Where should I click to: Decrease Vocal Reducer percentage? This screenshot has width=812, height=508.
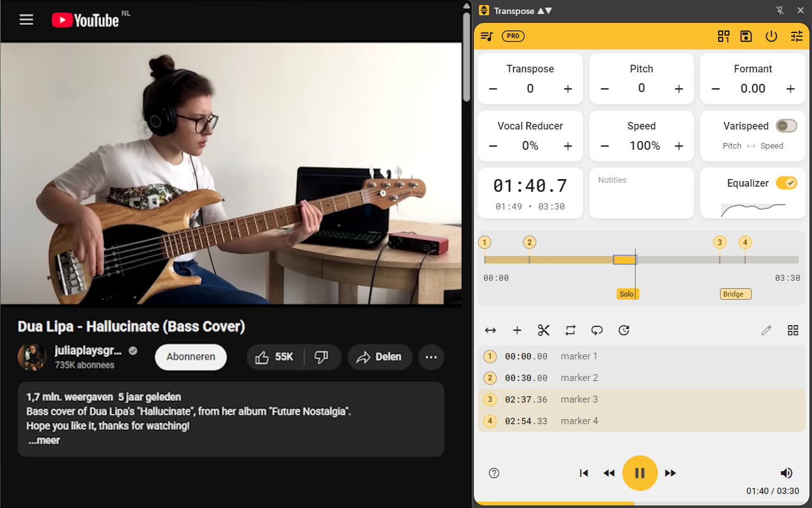pos(493,146)
